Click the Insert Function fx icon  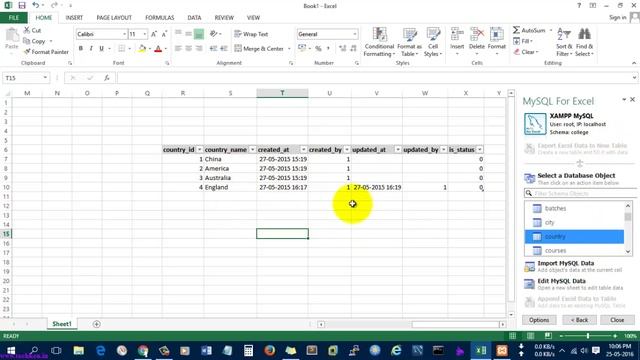tap(107, 78)
